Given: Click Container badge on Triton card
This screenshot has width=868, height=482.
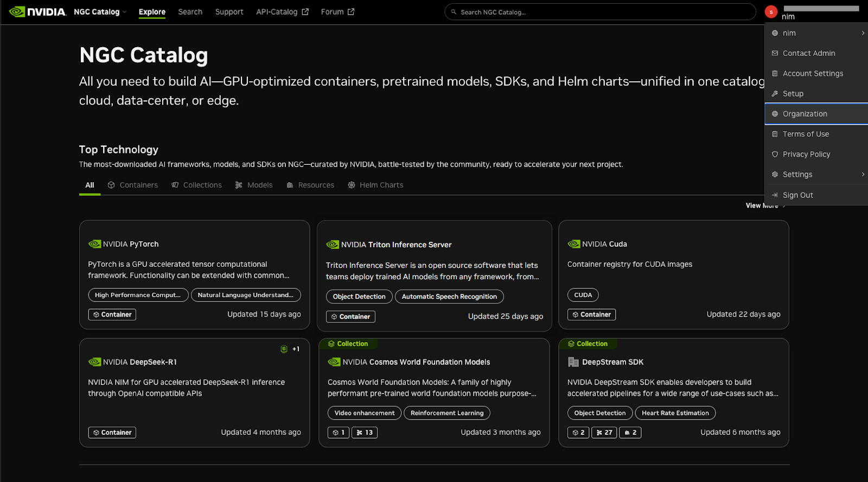Looking at the screenshot, I should pyautogui.click(x=350, y=317).
